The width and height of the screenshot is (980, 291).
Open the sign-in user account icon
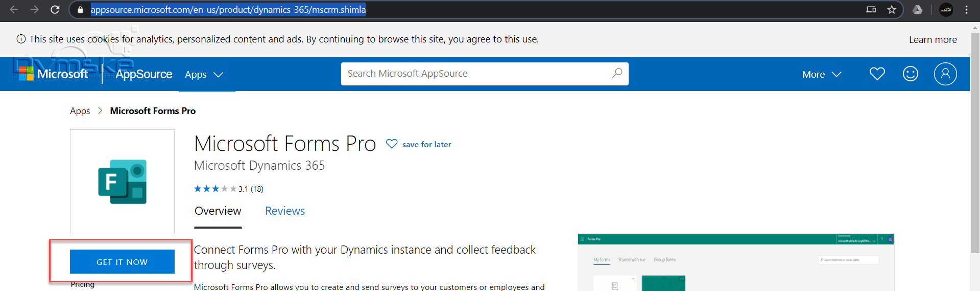point(945,74)
